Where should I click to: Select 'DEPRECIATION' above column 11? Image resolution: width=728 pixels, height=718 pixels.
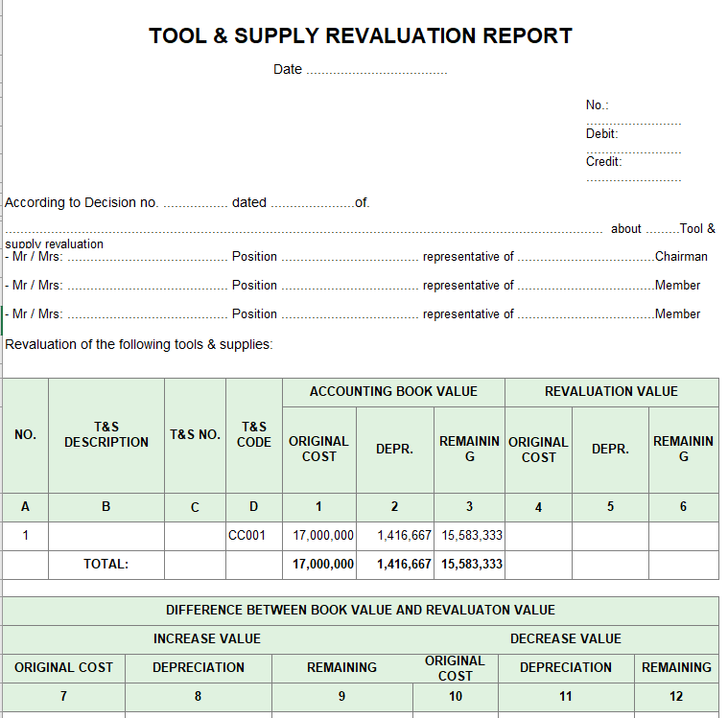tap(566, 668)
